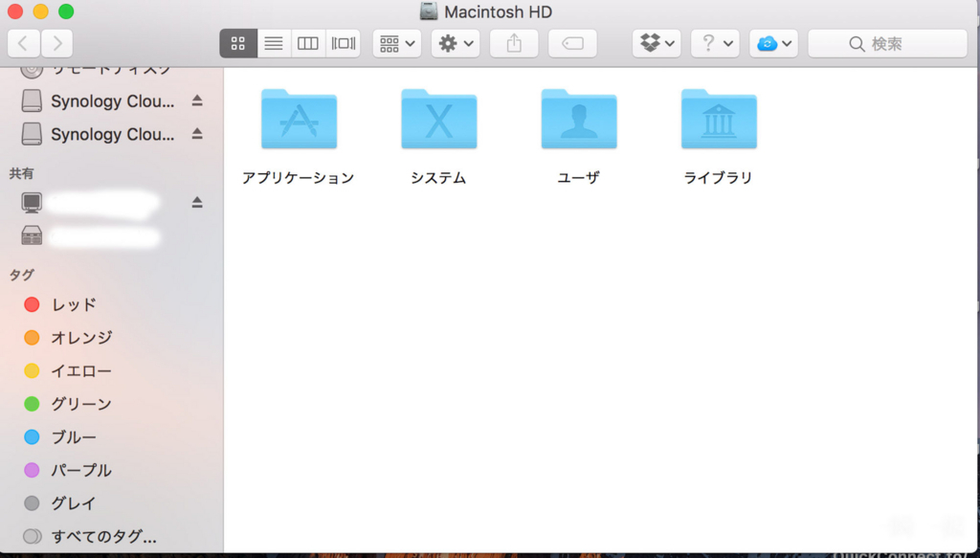The width and height of the screenshot is (980, 558).
Task: Select the レッド tag
Action: (x=60, y=304)
